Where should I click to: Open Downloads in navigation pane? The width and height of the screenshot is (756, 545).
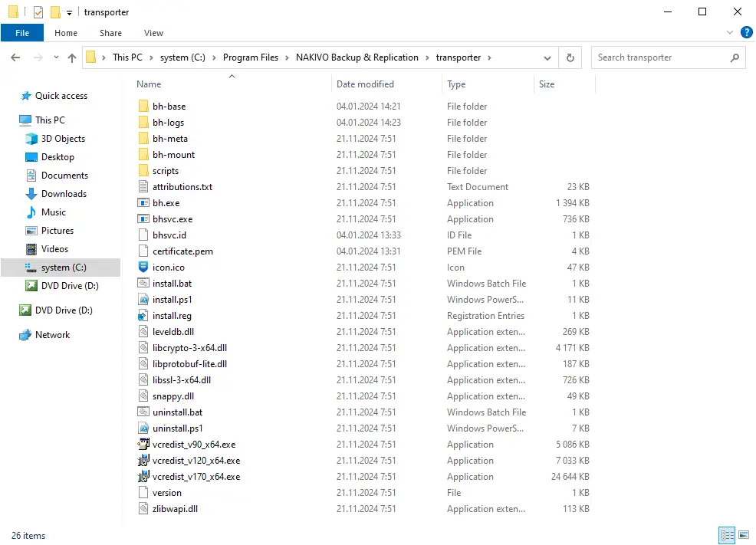click(64, 194)
